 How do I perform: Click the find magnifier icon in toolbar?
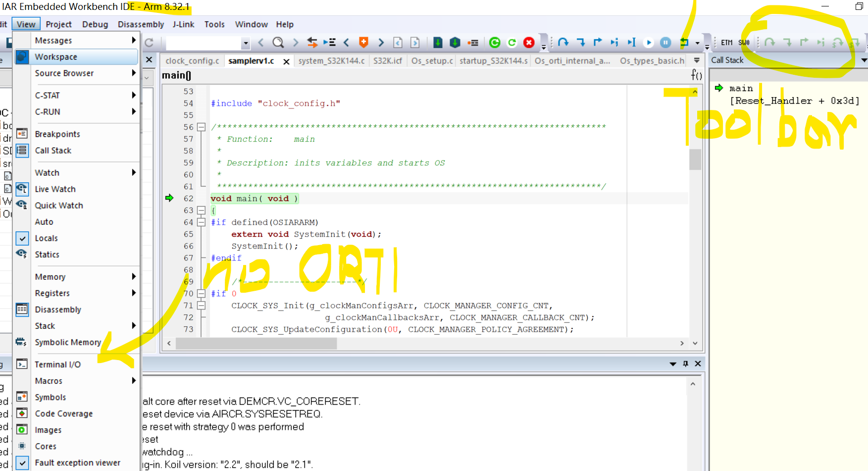coord(278,43)
